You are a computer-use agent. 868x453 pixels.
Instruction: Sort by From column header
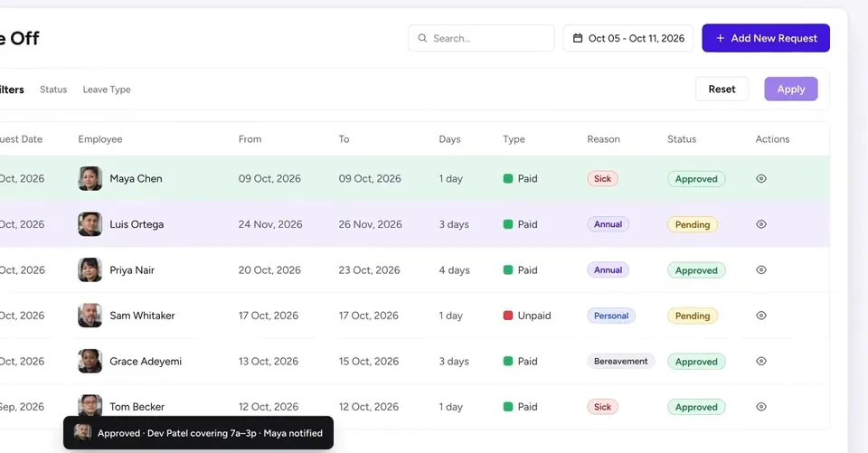(250, 139)
